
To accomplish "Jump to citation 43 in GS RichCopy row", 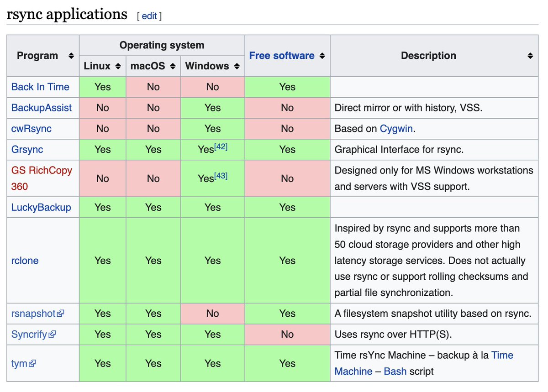I will click(x=221, y=176).
